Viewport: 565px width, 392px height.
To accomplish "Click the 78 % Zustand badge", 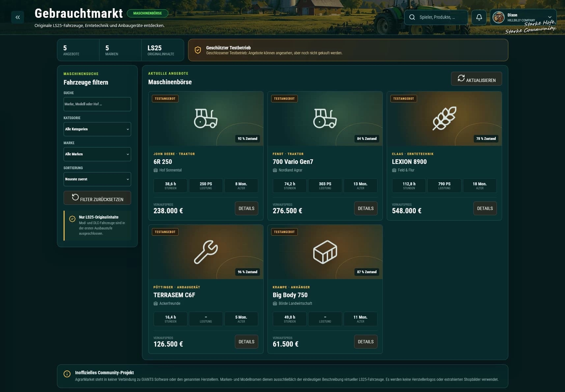I will [486, 139].
